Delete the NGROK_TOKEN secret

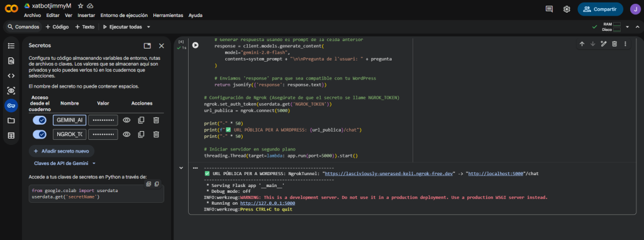click(156, 134)
